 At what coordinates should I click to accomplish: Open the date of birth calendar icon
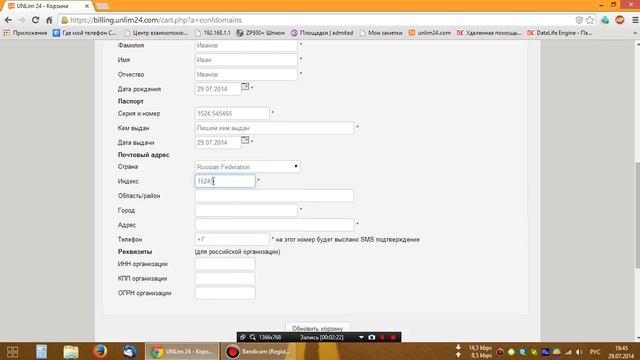point(245,87)
